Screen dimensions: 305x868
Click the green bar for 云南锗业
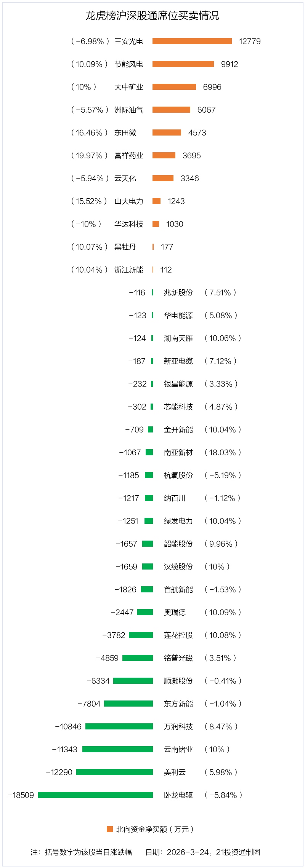[x=117, y=749]
